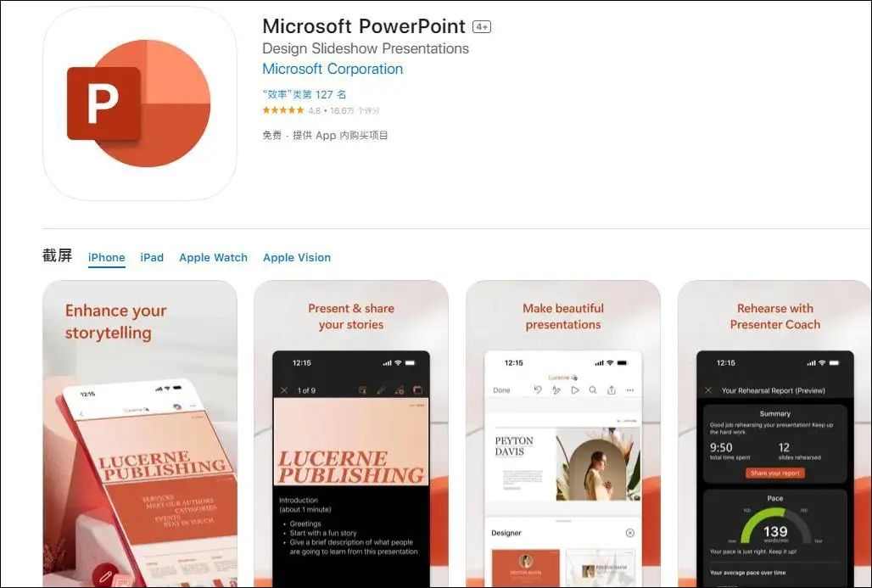Image resolution: width=872 pixels, height=588 pixels.
Task: Click the play slideshow icon in the editor screenshot
Action: click(575, 390)
